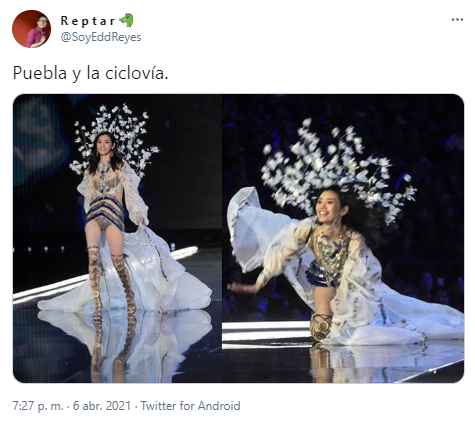The image size is (475, 423).
Task: Click the striped blue and gold bodysuit in left photo
Action: [105, 213]
